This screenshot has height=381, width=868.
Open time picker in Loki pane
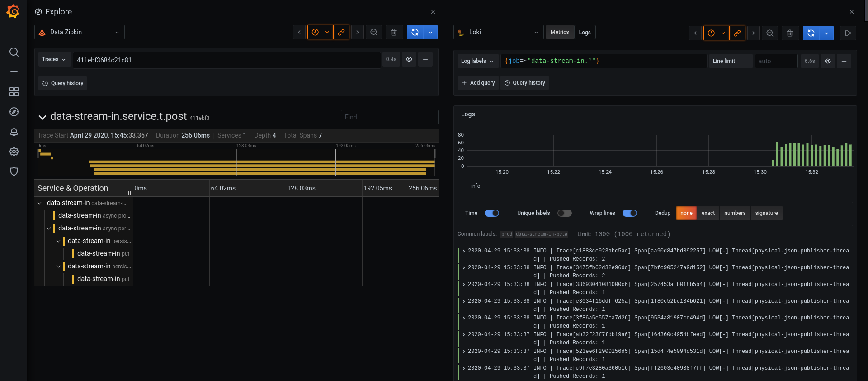tap(717, 33)
